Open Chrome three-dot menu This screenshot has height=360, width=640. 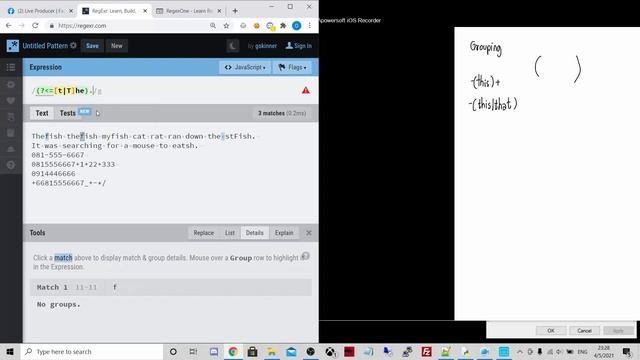(310, 25)
